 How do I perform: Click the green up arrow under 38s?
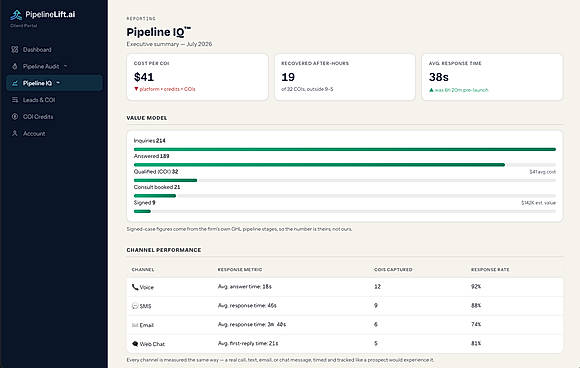(x=431, y=90)
